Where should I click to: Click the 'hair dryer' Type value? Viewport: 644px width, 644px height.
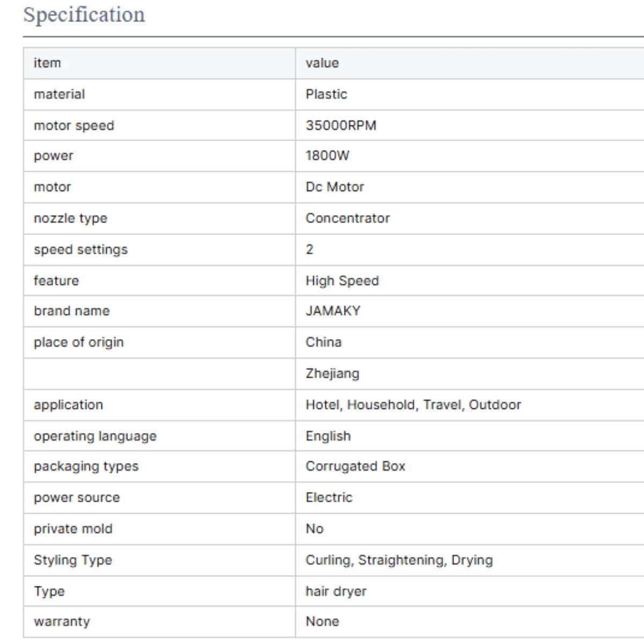[336, 591]
